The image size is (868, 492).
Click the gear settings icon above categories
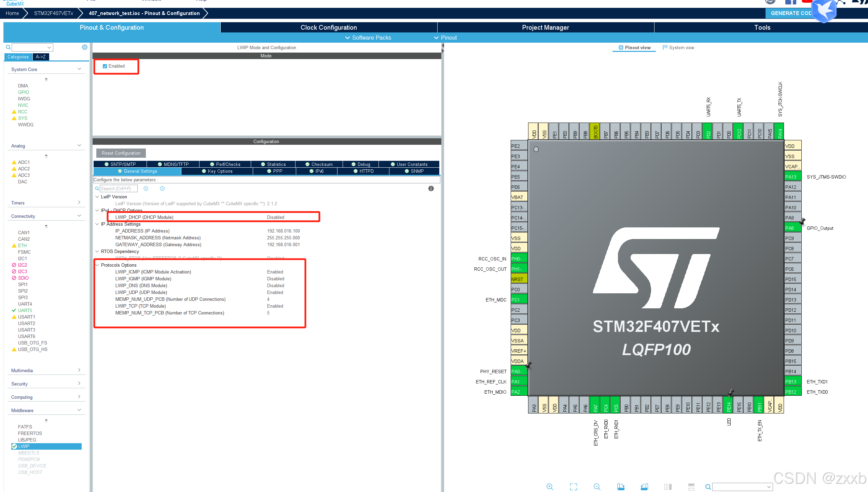point(84,47)
